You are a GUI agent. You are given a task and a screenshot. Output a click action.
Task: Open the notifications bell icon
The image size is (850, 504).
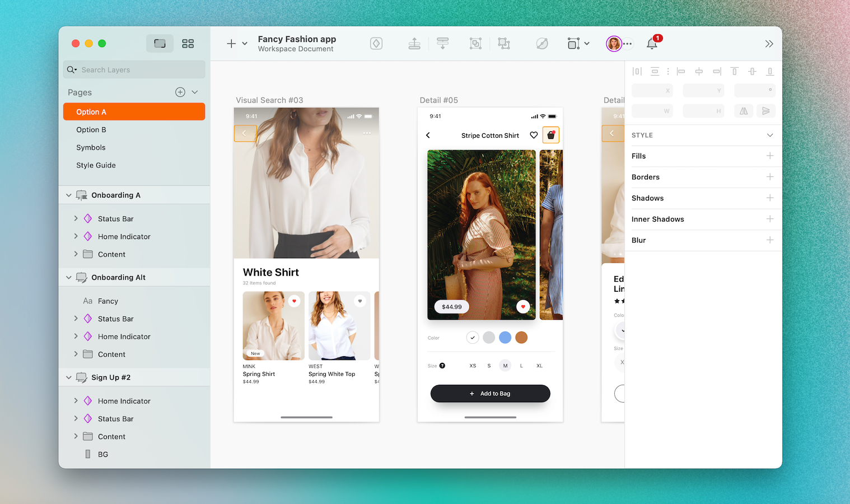(652, 43)
